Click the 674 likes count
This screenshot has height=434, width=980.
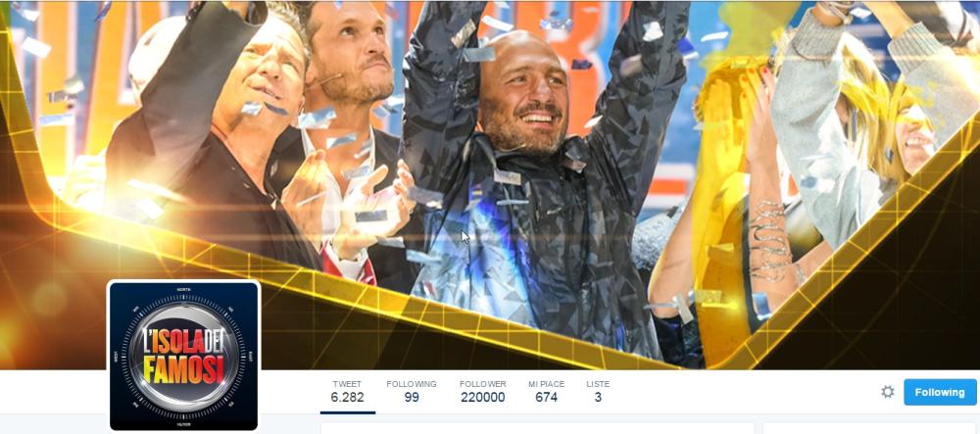tap(546, 397)
